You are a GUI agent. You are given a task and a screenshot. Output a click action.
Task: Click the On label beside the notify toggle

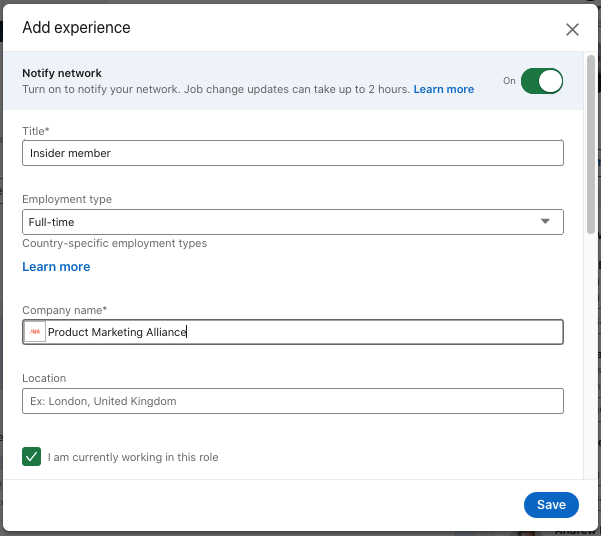[509, 81]
